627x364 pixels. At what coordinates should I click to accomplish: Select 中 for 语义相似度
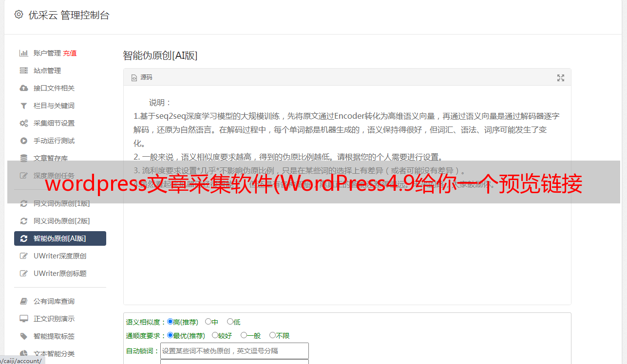[208, 322]
